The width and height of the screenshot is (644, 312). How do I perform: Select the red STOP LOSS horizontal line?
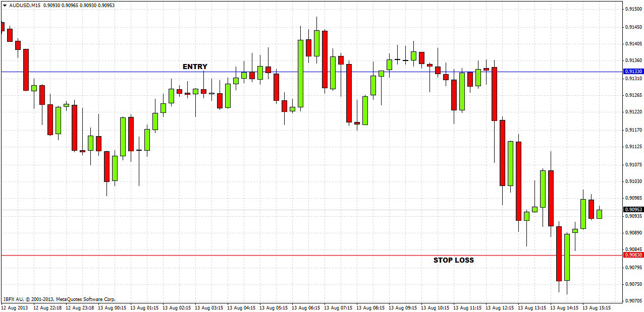[x=303, y=255]
